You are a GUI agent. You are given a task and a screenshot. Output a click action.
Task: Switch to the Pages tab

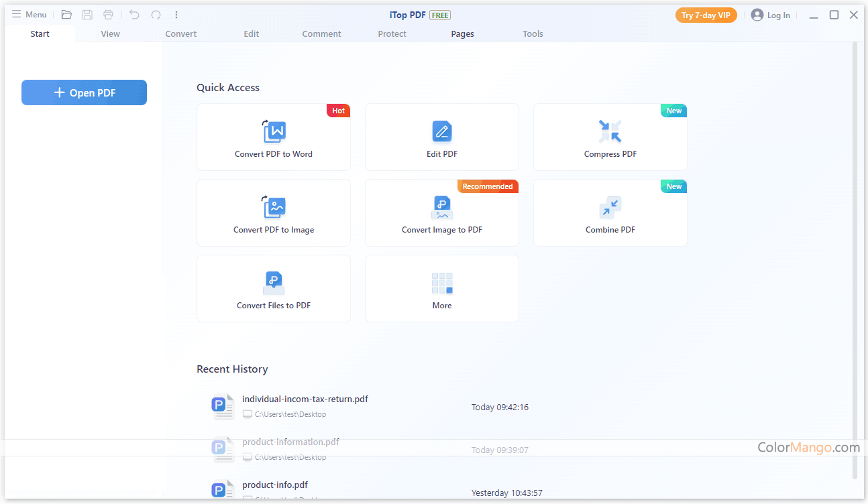click(463, 34)
